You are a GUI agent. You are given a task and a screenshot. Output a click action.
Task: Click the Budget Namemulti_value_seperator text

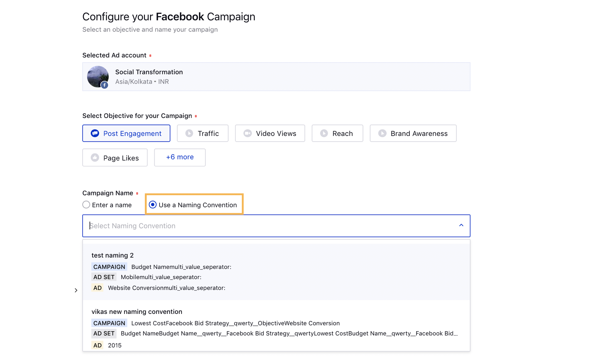tap(181, 267)
